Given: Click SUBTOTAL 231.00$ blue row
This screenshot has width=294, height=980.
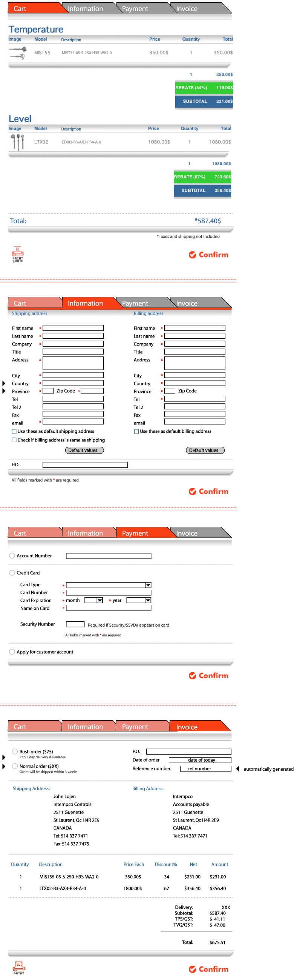Looking at the screenshot, I should pos(204,101).
